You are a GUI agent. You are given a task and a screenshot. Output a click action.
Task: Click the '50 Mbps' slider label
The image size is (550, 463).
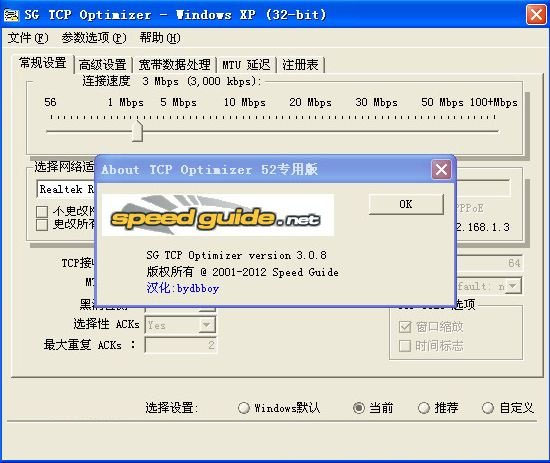442,102
